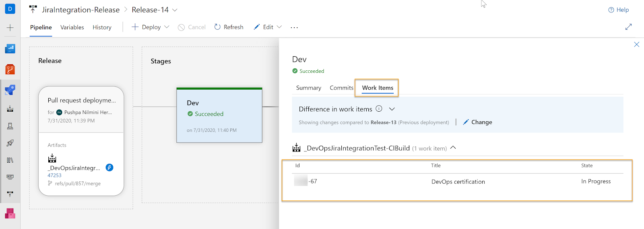Click the State column header
This screenshot has height=229, width=644.
click(587, 166)
